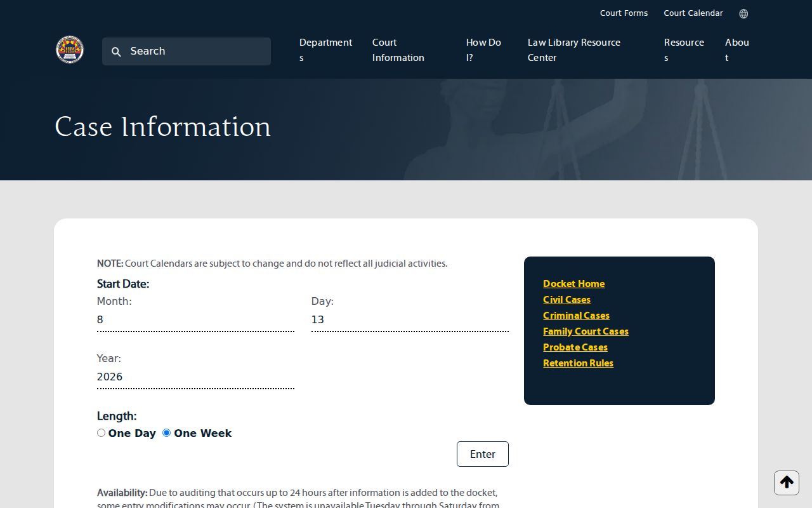Open Family Court Cases link

point(586,331)
